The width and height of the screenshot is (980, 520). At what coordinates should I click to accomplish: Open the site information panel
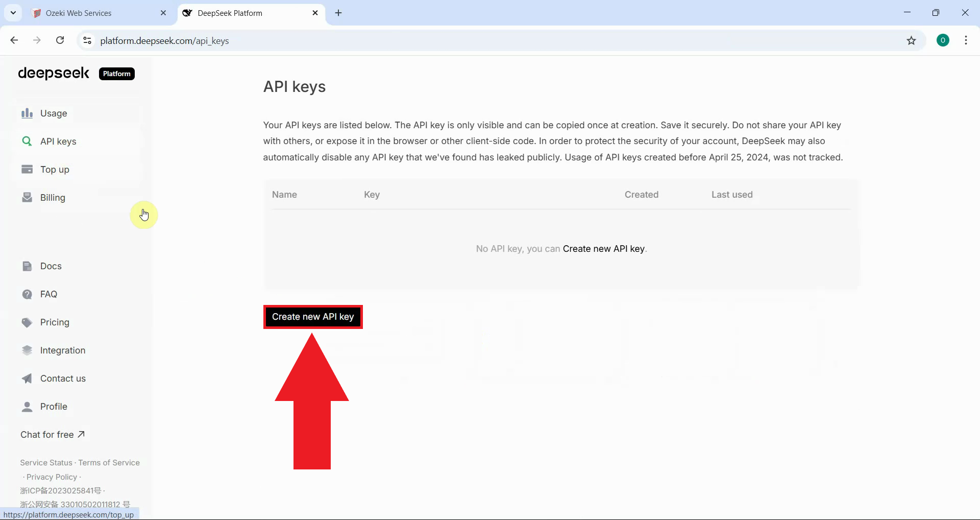click(87, 41)
